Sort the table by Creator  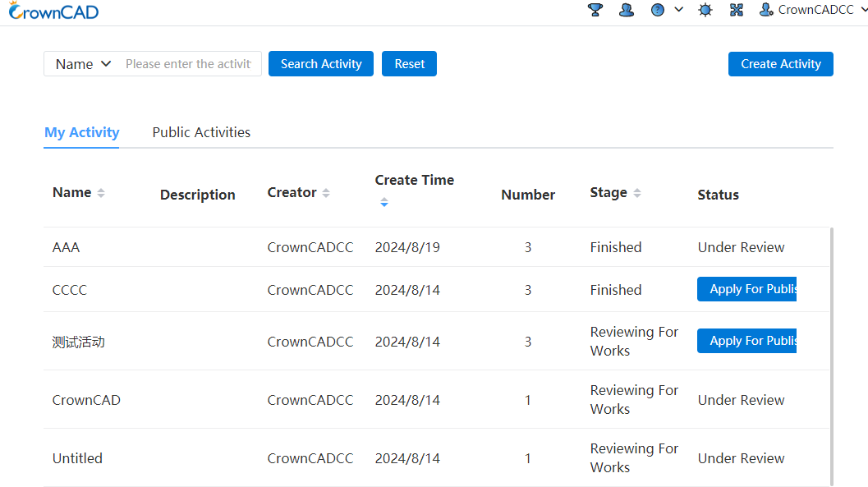[326, 193]
